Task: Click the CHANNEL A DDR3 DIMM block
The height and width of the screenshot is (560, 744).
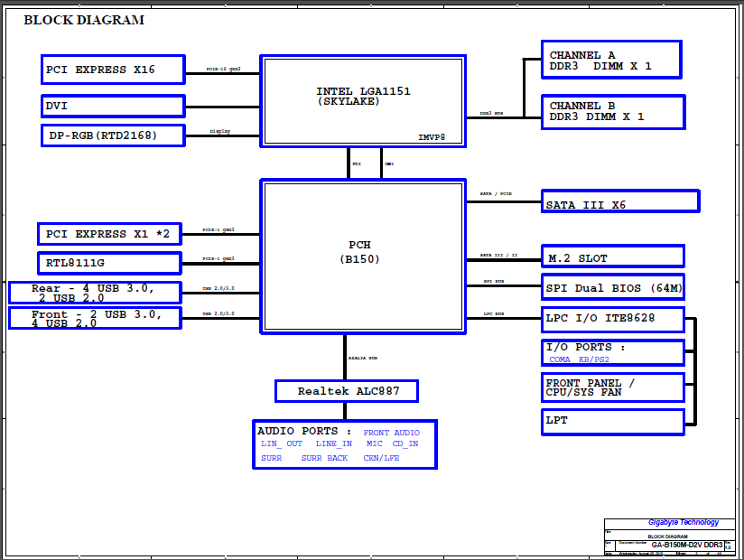Action: (x=610, y=60)
